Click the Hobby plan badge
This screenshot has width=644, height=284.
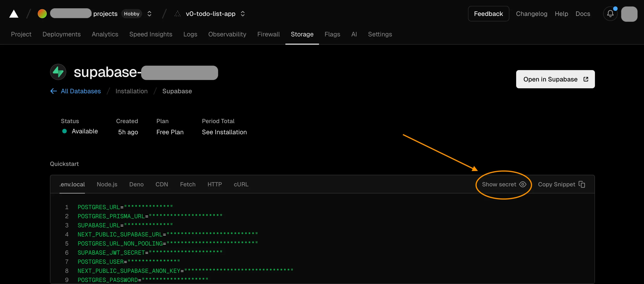131,14
